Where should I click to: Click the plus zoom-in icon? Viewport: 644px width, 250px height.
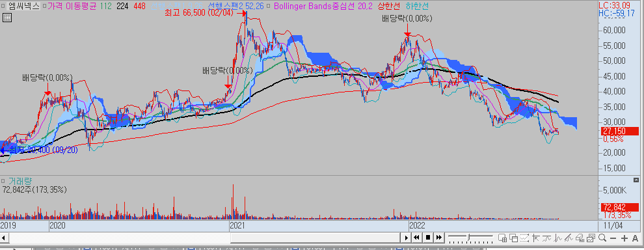[x=624, y=238]
